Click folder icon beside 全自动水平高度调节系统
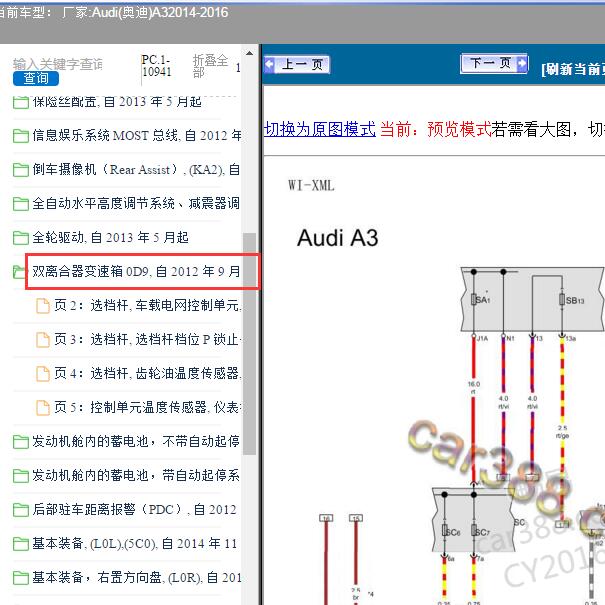 click(20, 204)
